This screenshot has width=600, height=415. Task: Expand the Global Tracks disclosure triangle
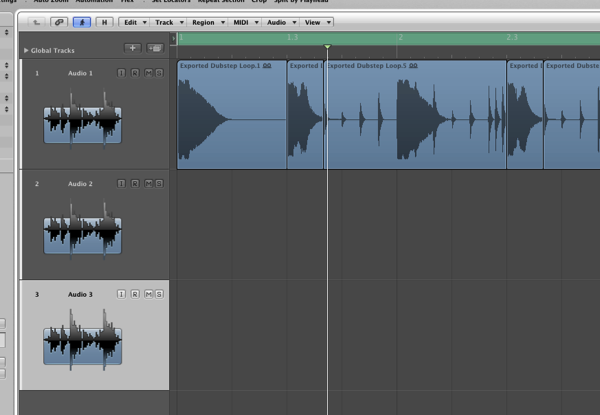[26, 50]
